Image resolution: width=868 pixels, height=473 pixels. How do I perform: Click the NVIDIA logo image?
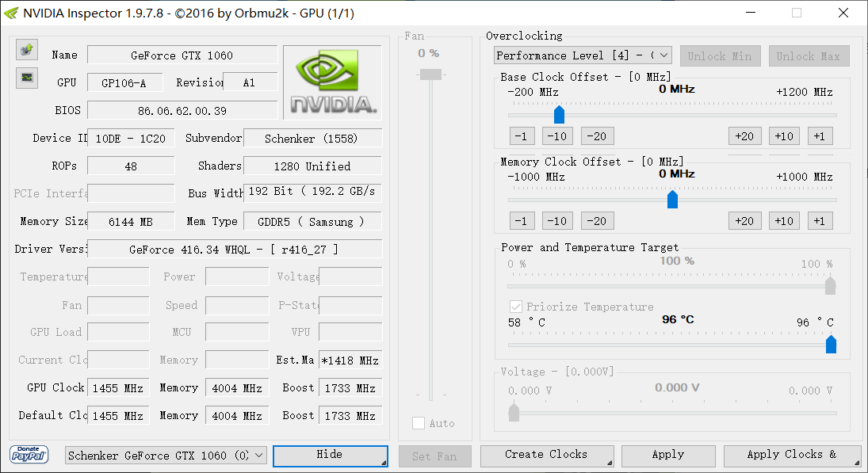(x=331, y=81)
